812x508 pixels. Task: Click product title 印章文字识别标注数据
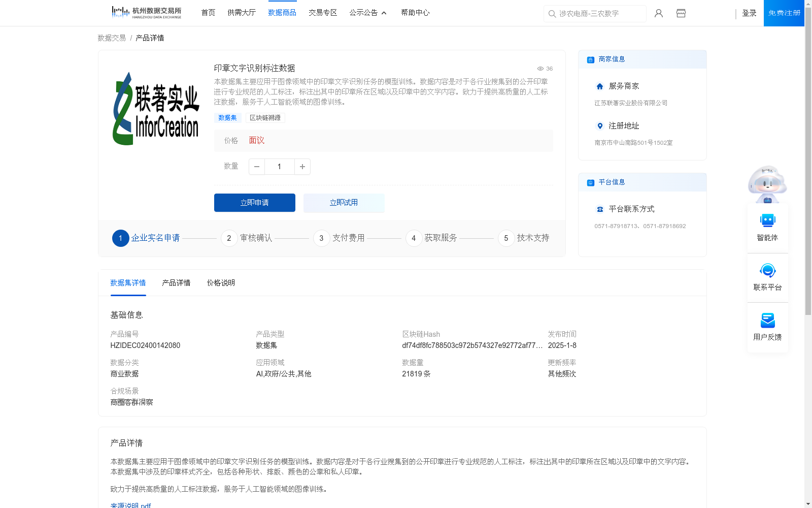pos(254,68)
